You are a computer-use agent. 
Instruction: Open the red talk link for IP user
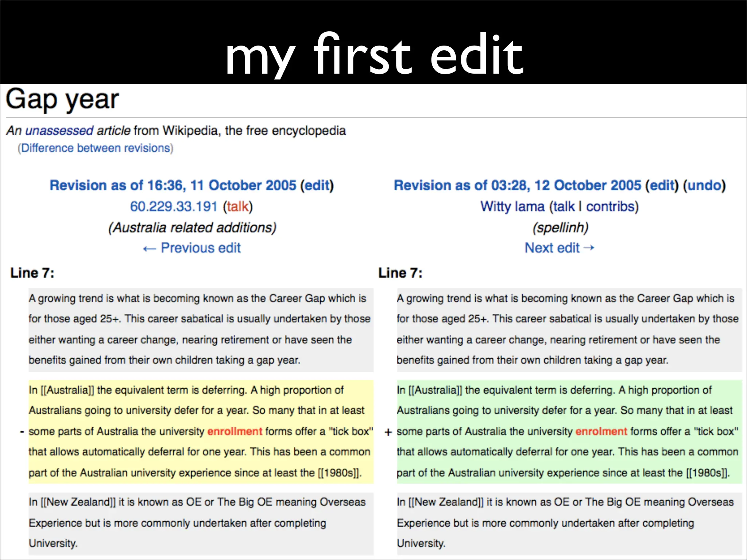(237, 206)
